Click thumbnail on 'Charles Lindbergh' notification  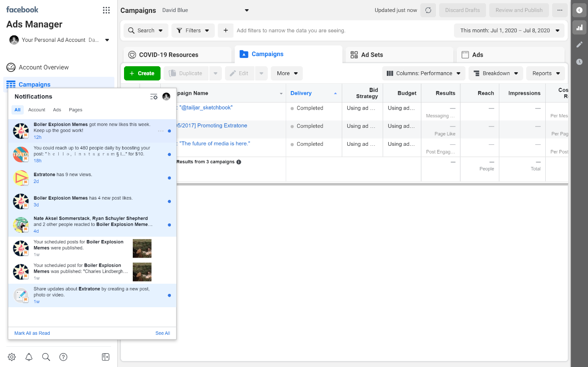click(x=142, y=272)
